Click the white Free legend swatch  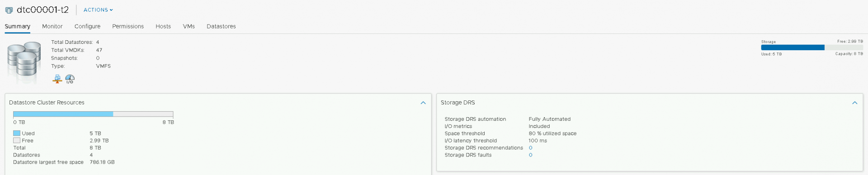tap(17, 141)
